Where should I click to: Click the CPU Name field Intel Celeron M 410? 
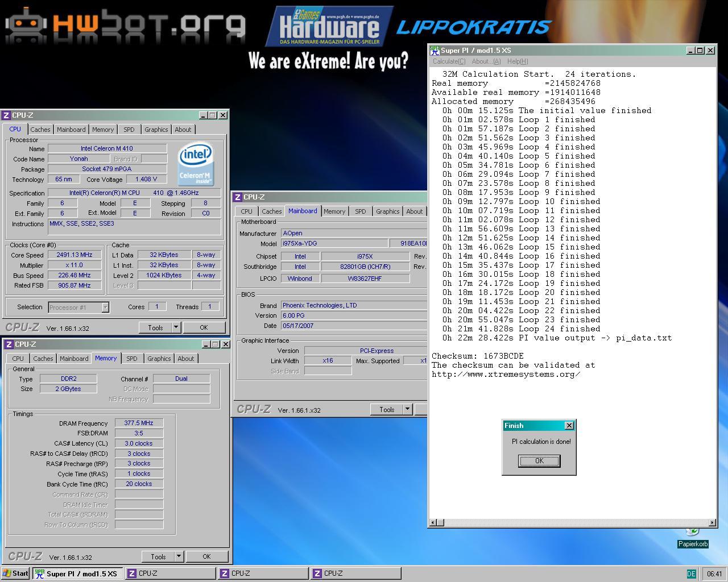[x=107, y=149]
